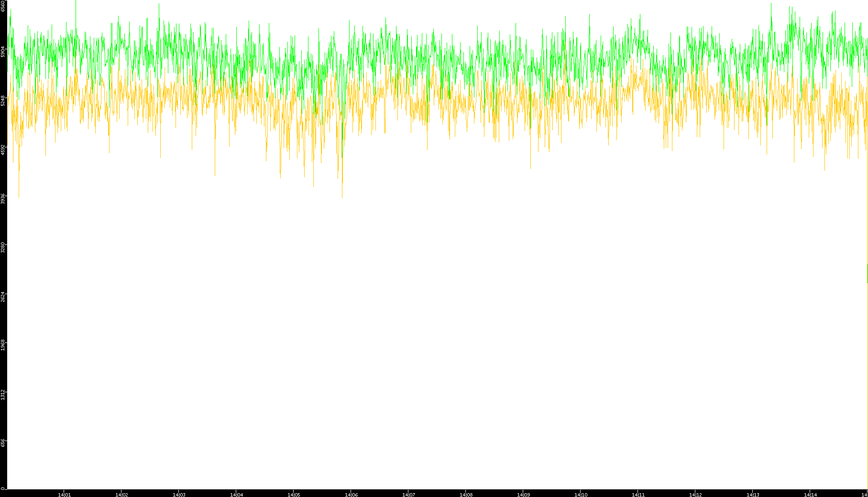868x497 pixels.
Task: Select the 14:06 time axis label
Action: point(351,494)
